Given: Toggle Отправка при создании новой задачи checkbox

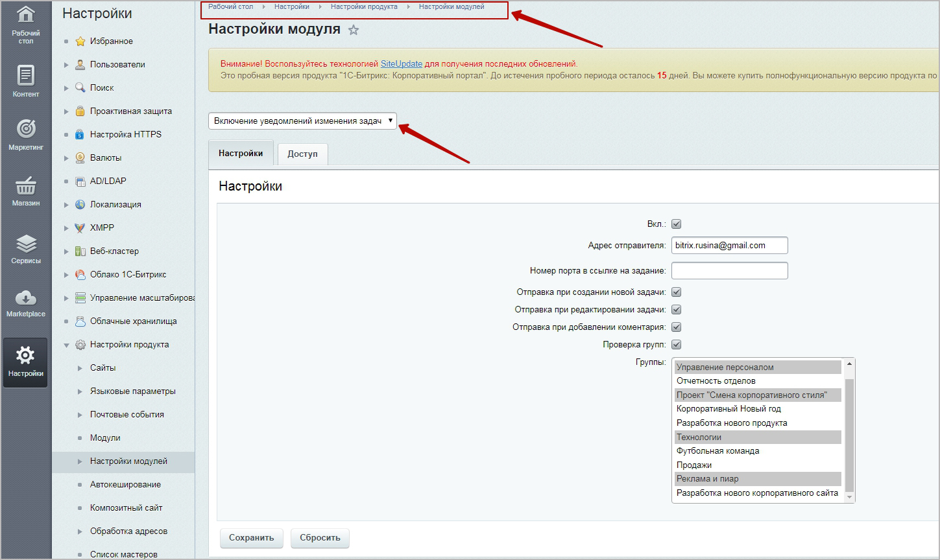Looking at the screenshot, I should 676,292.
